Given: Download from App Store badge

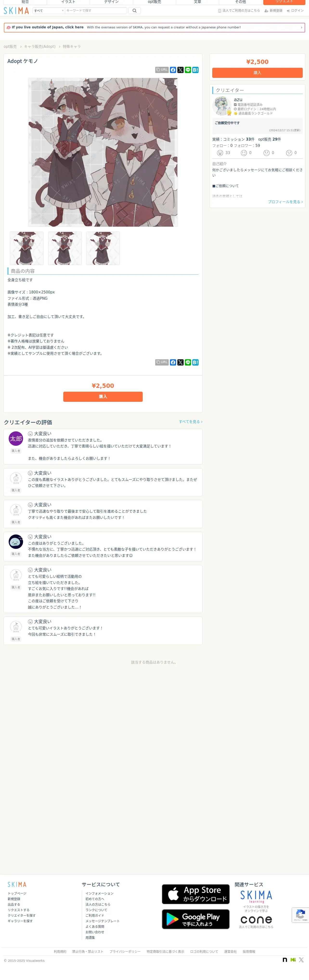Looking at the screenshot, I should [x=195, y=894].
